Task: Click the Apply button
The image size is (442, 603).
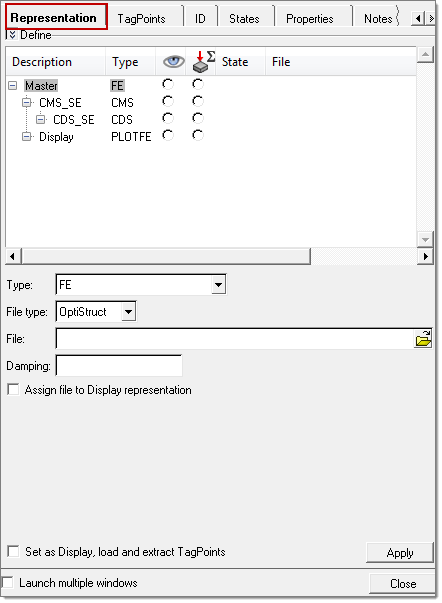Action: [x=400, y=553]
